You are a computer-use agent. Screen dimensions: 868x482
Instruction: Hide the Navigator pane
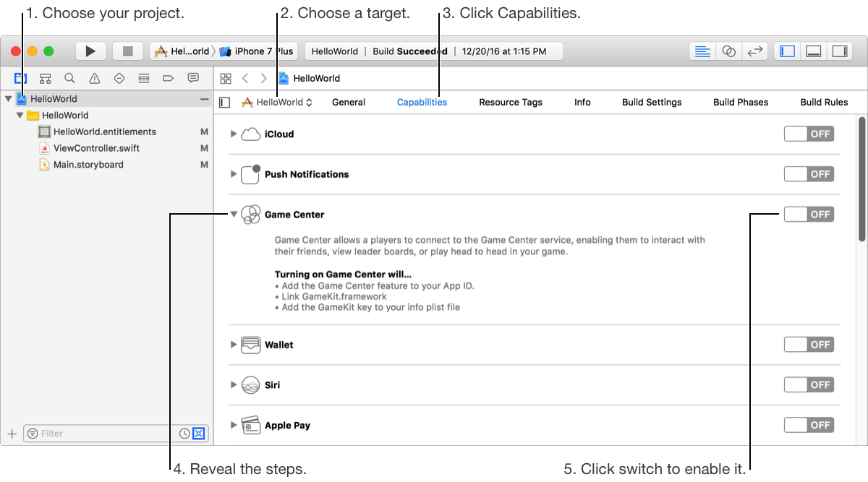[x=788, y=51]
